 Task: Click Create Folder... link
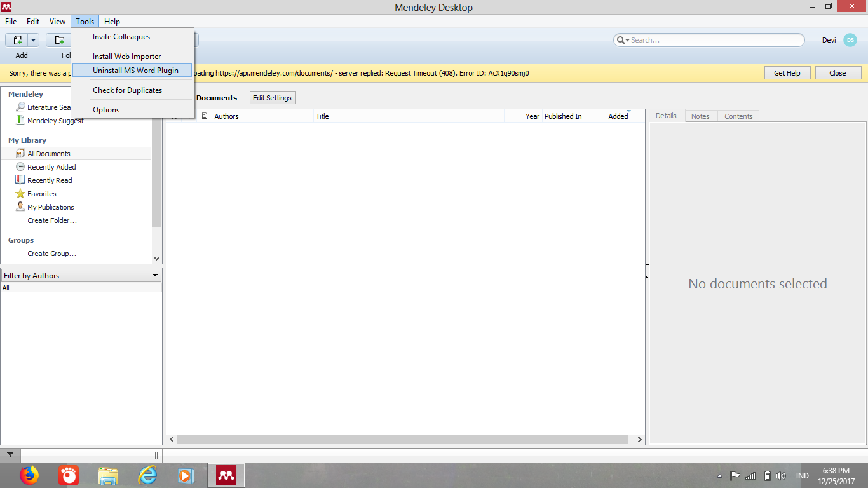point(52,220)
